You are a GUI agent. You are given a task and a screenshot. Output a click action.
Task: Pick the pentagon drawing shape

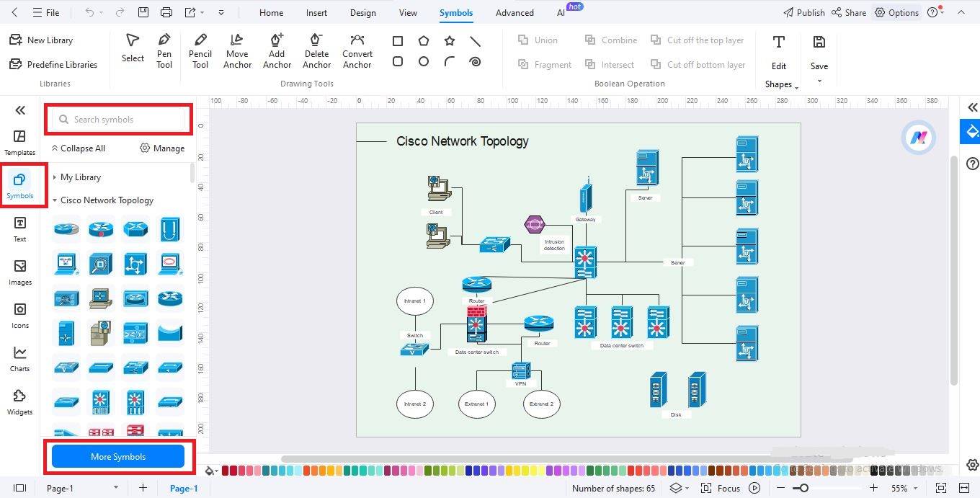[x=424, y=41]
